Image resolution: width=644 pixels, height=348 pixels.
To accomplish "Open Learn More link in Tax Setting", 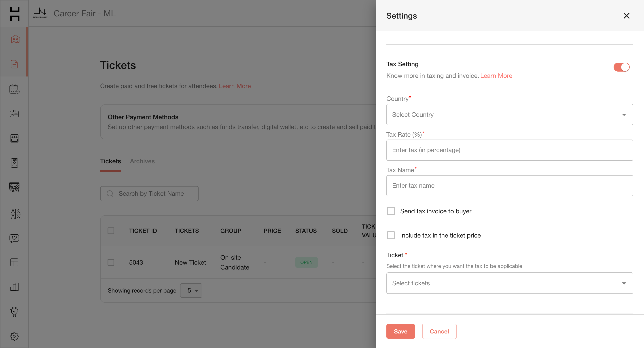I will click(x=496, y=76).
